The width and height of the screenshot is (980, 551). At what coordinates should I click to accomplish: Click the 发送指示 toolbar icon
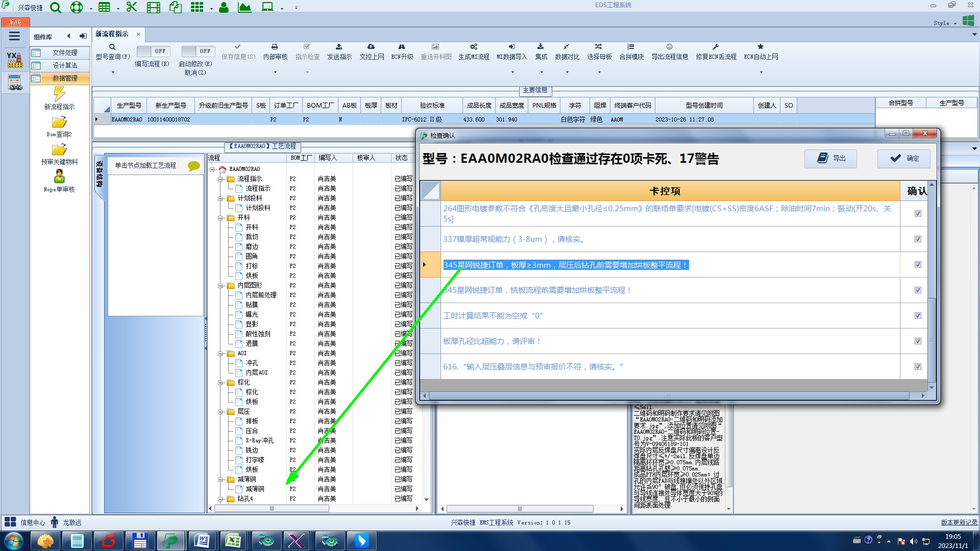(339, 47)
